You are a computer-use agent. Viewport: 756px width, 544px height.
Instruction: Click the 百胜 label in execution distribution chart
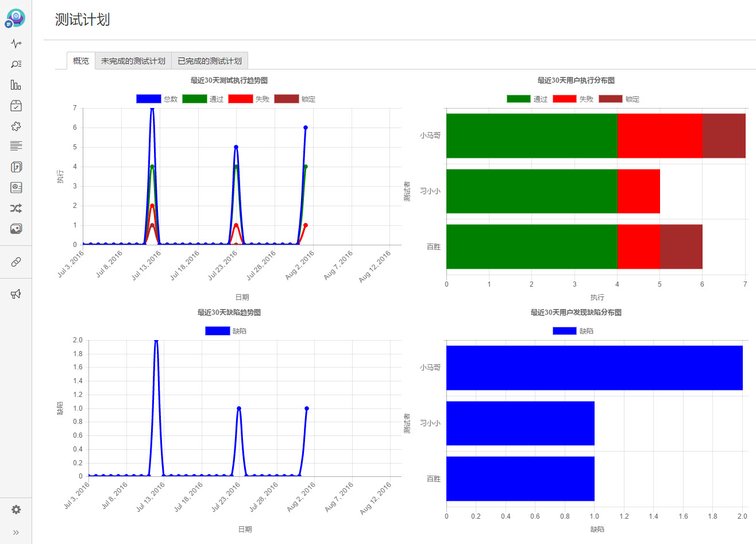(x=434, y=246)
